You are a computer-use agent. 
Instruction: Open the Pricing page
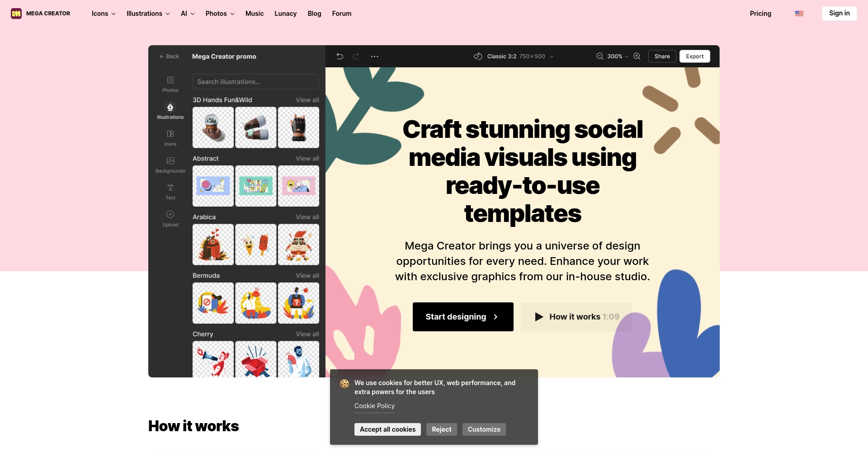coord(760,14)
